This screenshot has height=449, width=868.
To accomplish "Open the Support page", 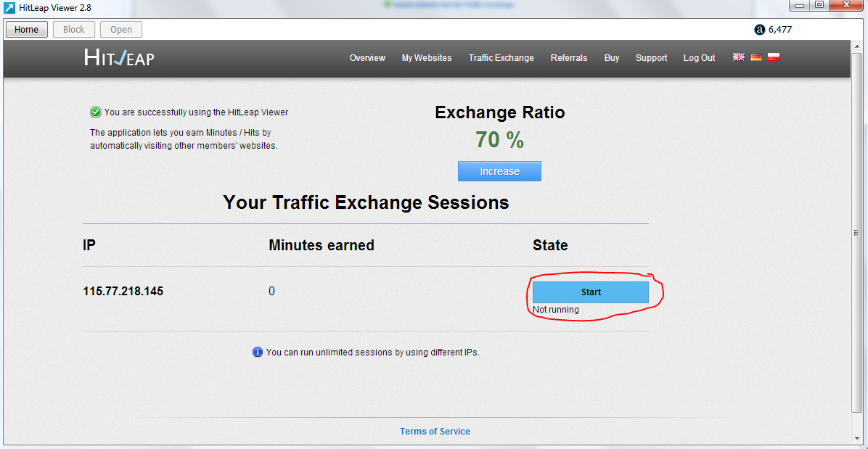I will tap(652, 57).
